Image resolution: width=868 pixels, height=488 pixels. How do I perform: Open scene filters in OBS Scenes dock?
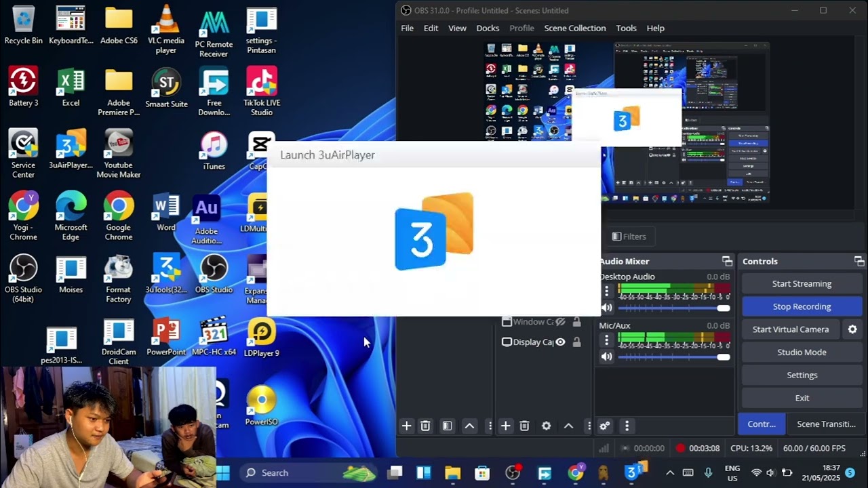pos(447,426)
